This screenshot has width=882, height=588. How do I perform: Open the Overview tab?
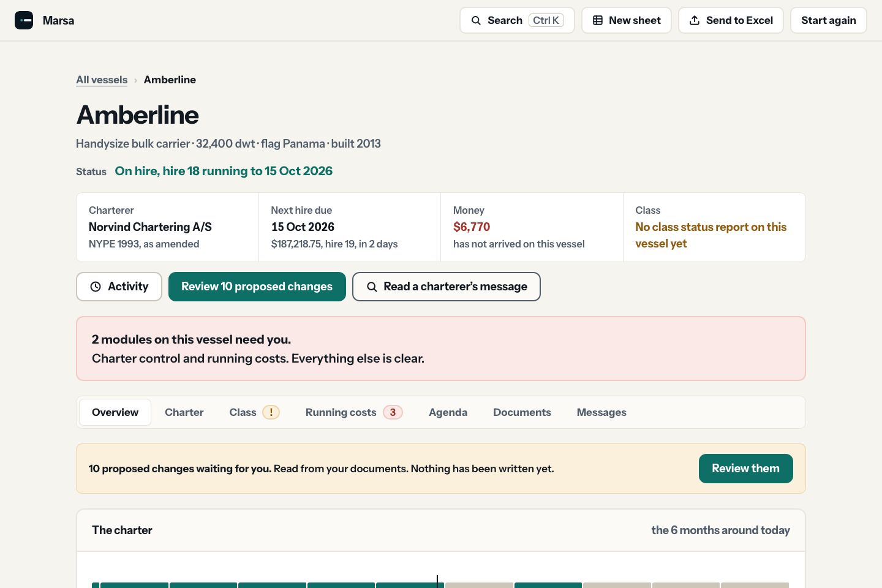click(115, 412)
